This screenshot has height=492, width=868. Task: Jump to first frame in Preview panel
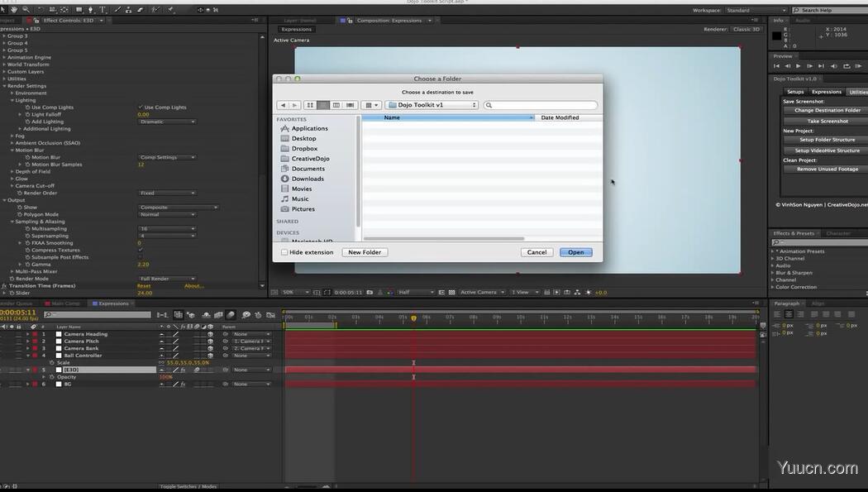pyautogui.click(x=776, y=66)
